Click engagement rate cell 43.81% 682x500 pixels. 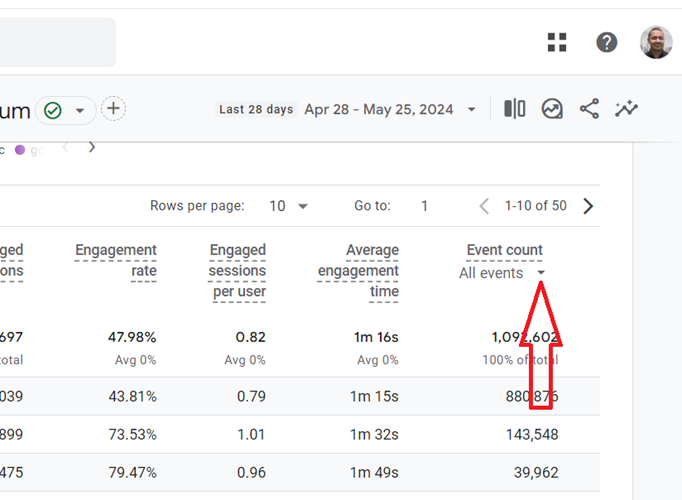pyautogui.click(x=132, y=397)
